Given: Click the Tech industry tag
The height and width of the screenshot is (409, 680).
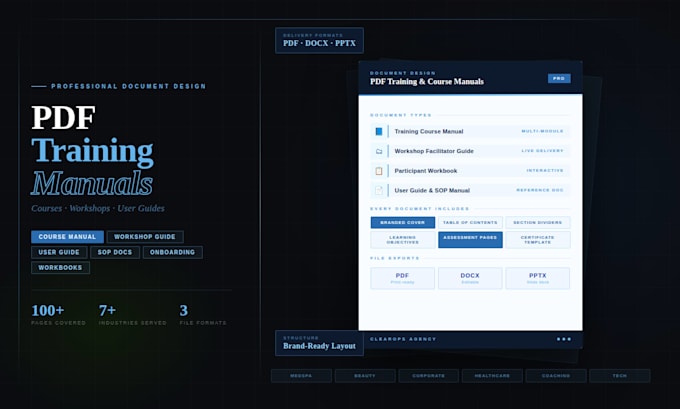Looking at the screenshot, I should (620, 376).
